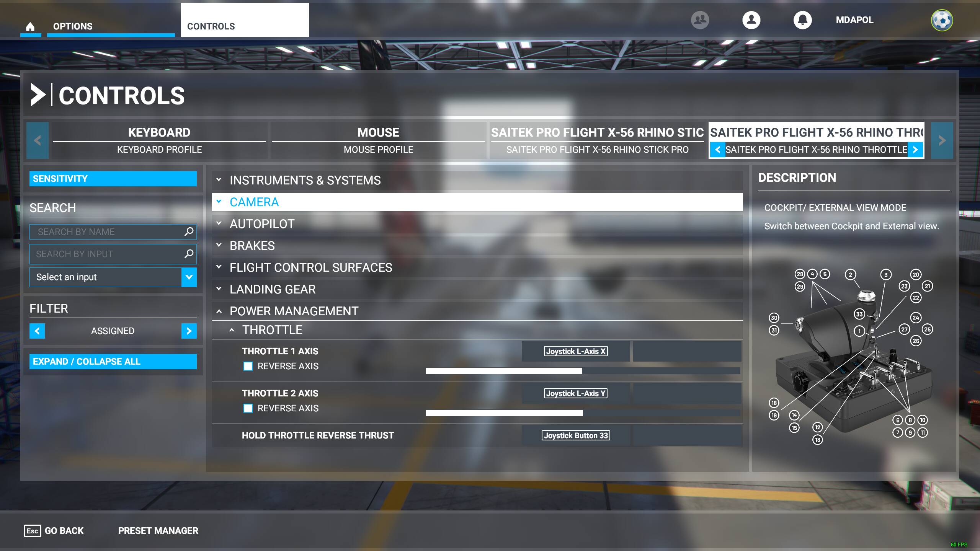Screen dimensions: 980x551
Task: Click the Throttle 1 Axis level bar
Action: coord(583,371)
